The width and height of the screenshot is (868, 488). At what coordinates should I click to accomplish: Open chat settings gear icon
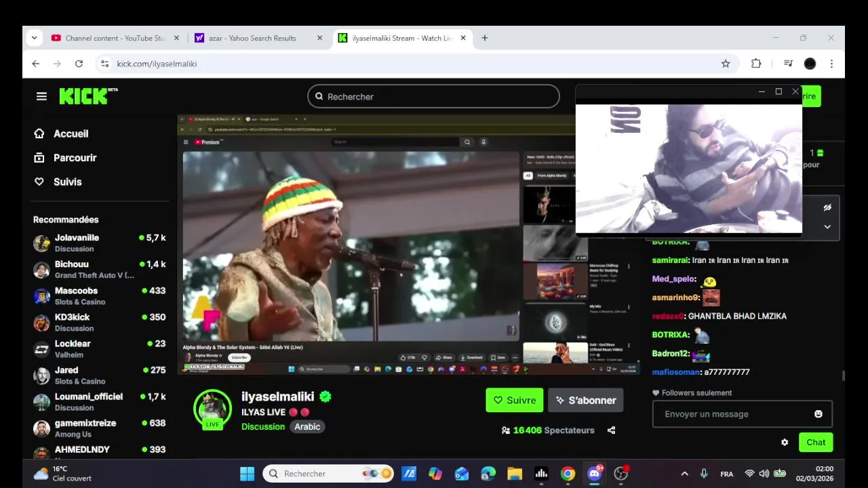(x=785, y=443)
